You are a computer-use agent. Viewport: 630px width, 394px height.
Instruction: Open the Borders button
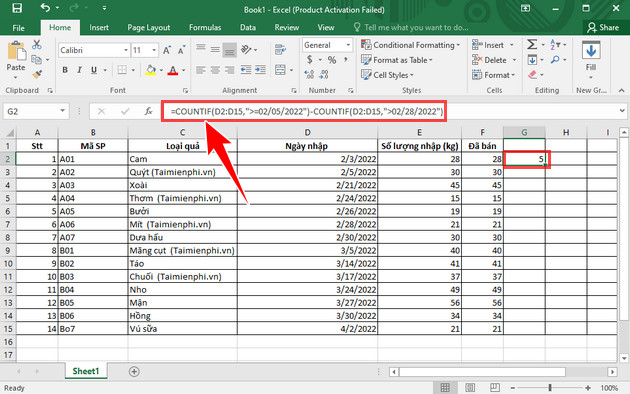point(122,70)
